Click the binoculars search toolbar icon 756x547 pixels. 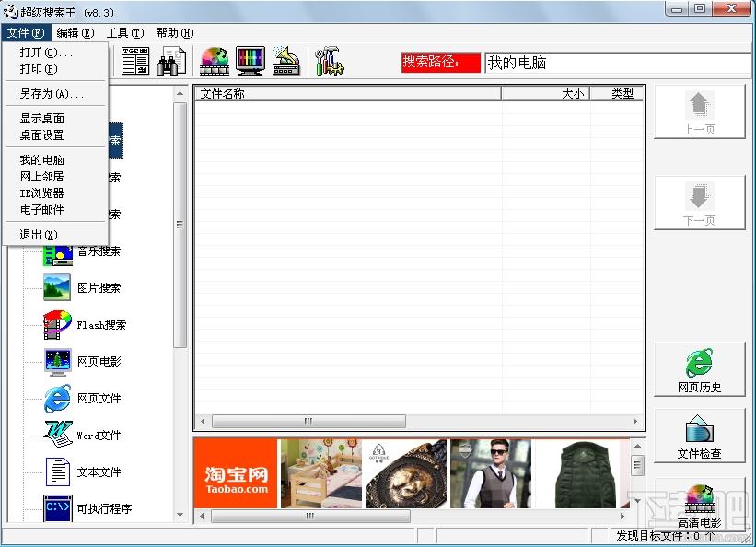click(x=171, y=62)
